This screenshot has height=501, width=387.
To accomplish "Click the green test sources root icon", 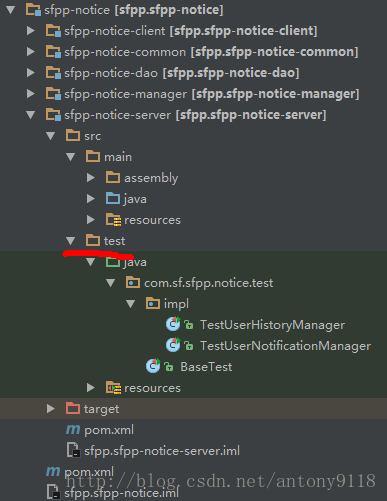I will (x=113, y=262).
